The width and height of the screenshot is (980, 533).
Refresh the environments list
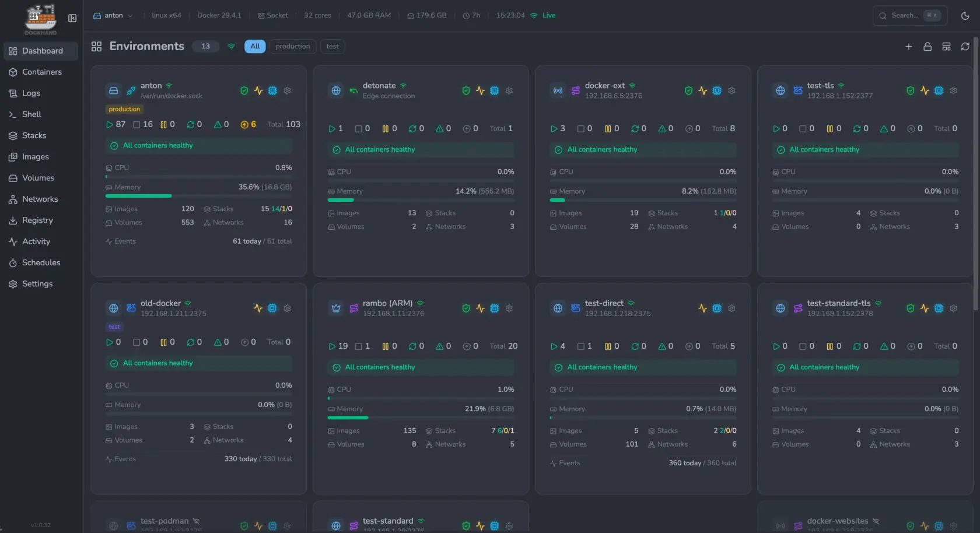pos(965,47)
